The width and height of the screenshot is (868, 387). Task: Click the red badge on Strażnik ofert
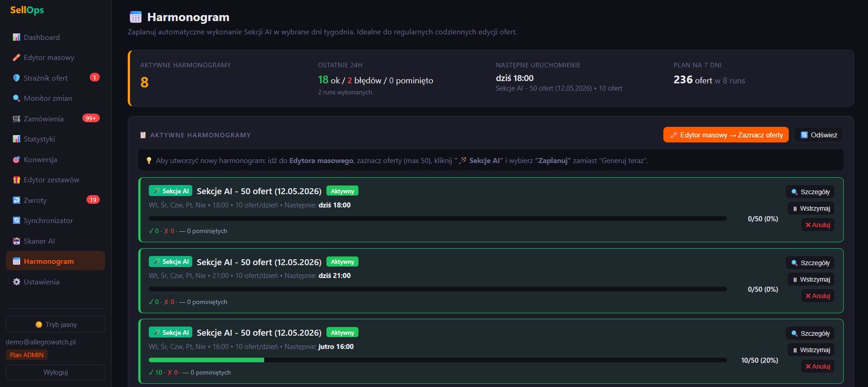pyautogui.click(x=95, y=77)
